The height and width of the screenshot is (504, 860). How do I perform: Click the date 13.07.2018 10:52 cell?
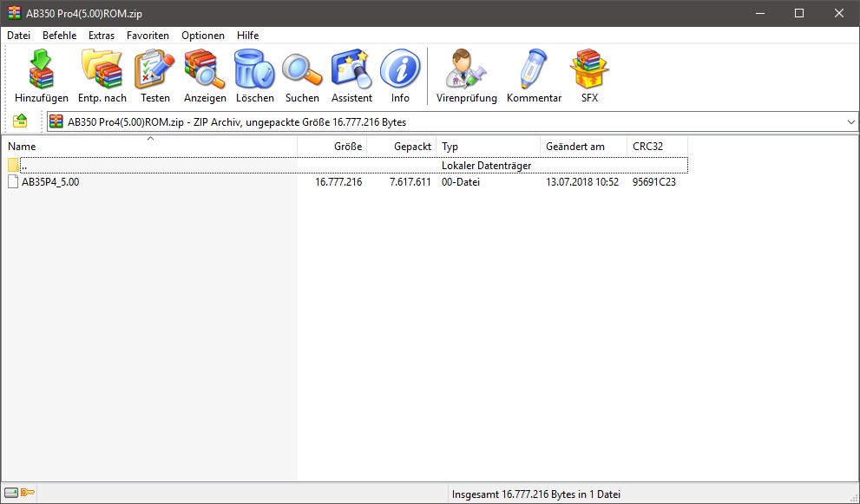tap(582, 181)
